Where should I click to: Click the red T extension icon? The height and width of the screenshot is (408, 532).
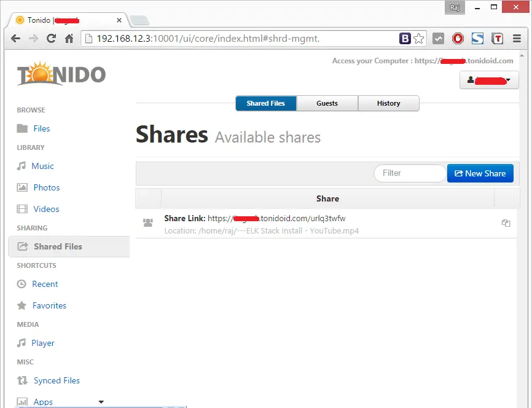point(498,39)
